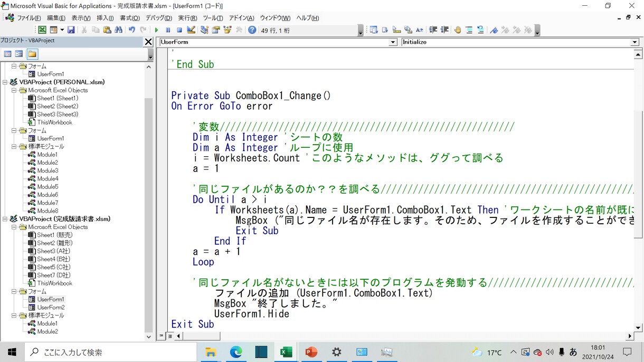Open Excel from the Windows taskbar
The height and width of the screenshot is (362, 644).
point(286,352)
